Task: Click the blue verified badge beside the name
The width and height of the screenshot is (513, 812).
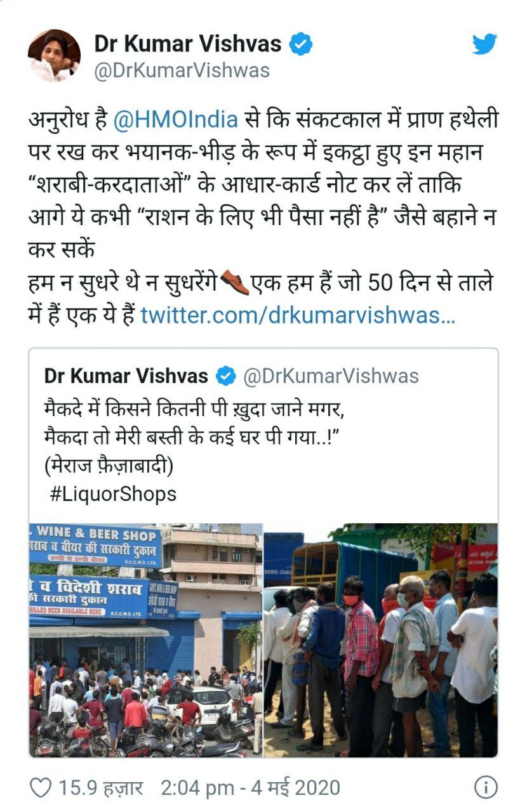Action: 300,44
